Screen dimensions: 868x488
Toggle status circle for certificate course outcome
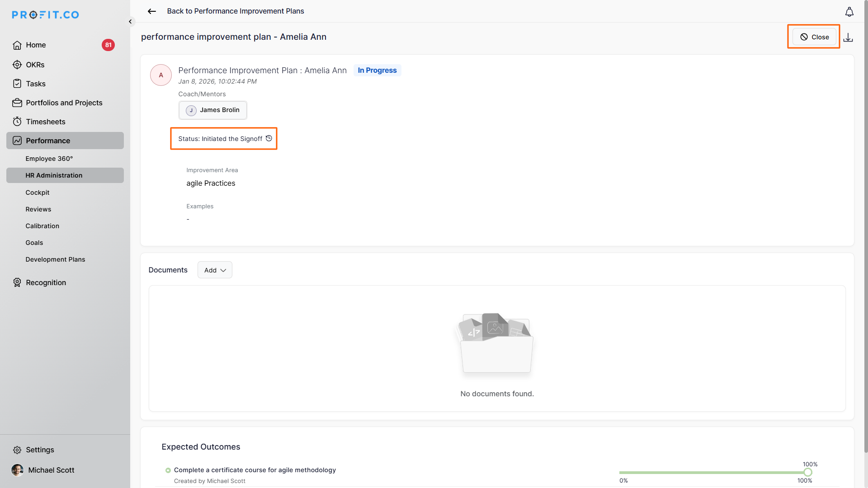coord(168,470)
